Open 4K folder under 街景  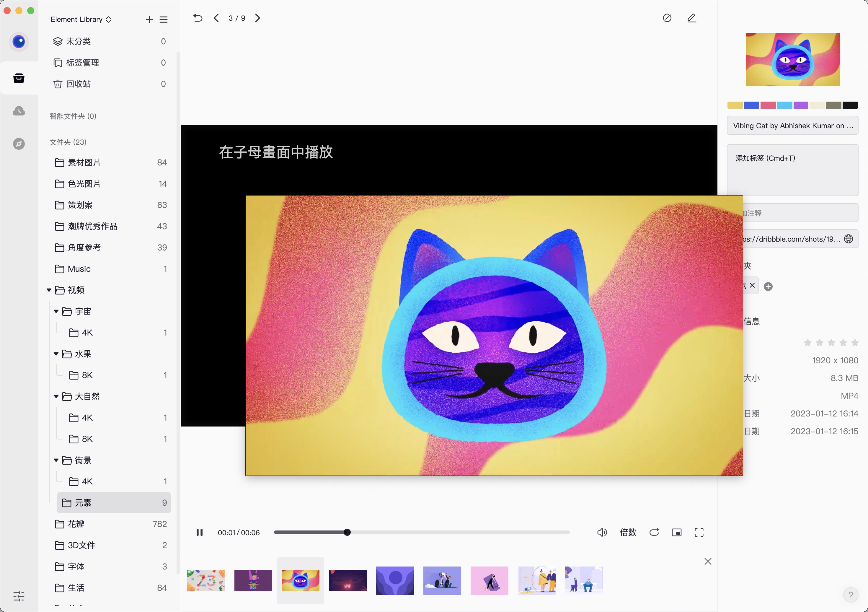pos(117,481)
